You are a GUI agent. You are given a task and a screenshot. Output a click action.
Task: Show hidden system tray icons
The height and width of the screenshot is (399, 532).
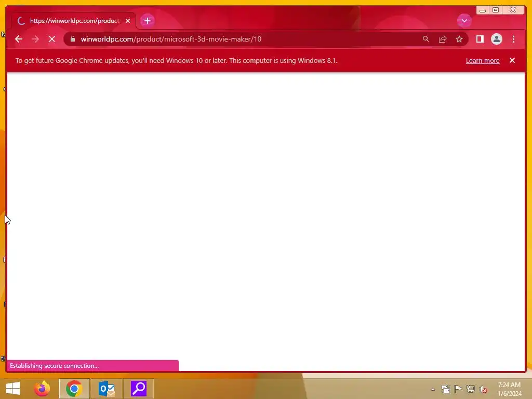click(433, 389)
